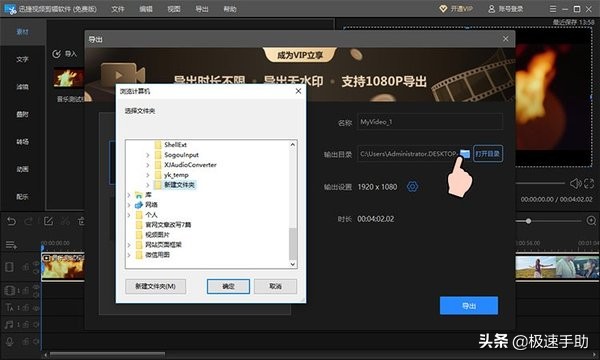This screenshot has width=600, height=360.
Task: Click the edit pencil icon in timeline toolbar
Action: tap(48, 221)
